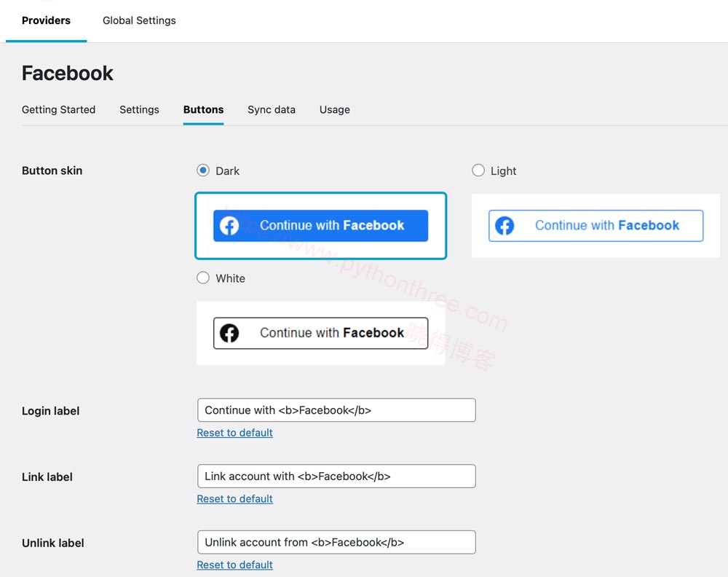Click the Login label row title
Image resolution: width=728 pixels, height=577 pixels.
coord(51,411)
